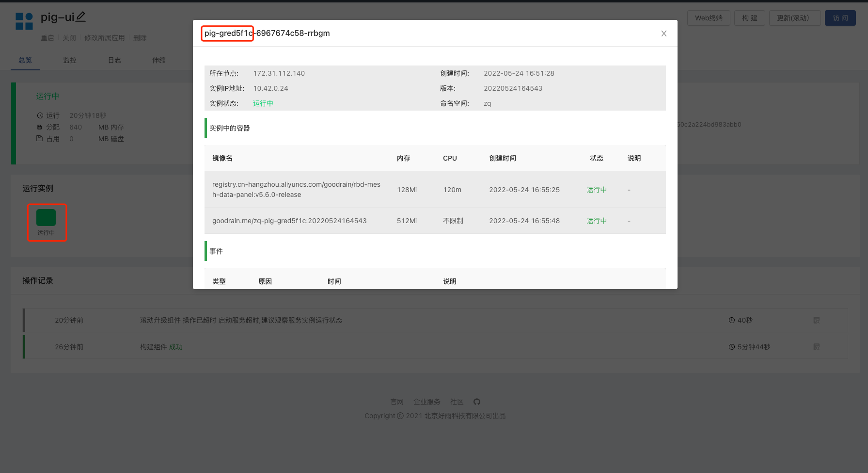Click the pencil edit icon beside pig-ui
The image size is (868, 473).
click(x=81, y=17)
